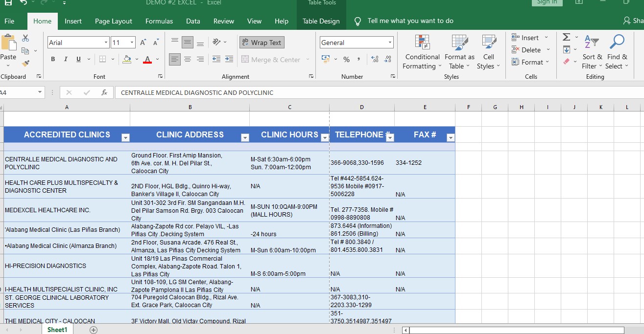The image size is (644, 334).
Task: Open Conditional Formatting menu
Action: pyautogui.click(x=422, y=52)
